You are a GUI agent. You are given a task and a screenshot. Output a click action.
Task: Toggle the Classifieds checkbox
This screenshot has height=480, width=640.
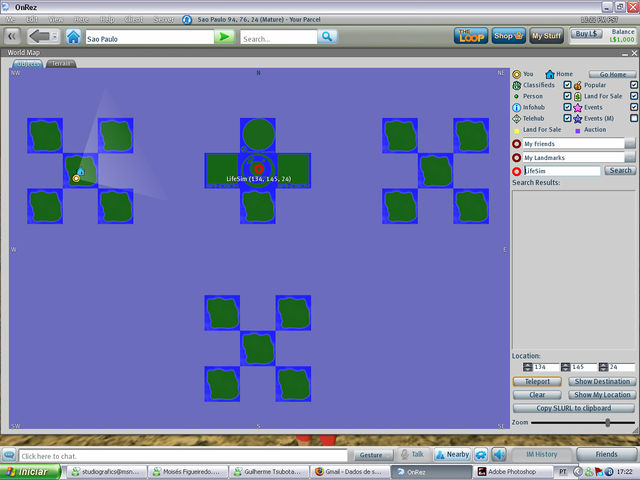[568, 85]
